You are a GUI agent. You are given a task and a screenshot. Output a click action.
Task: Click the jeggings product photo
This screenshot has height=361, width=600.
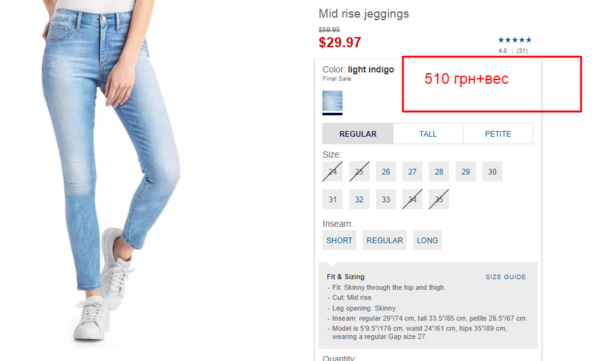(x=111, y=172)
